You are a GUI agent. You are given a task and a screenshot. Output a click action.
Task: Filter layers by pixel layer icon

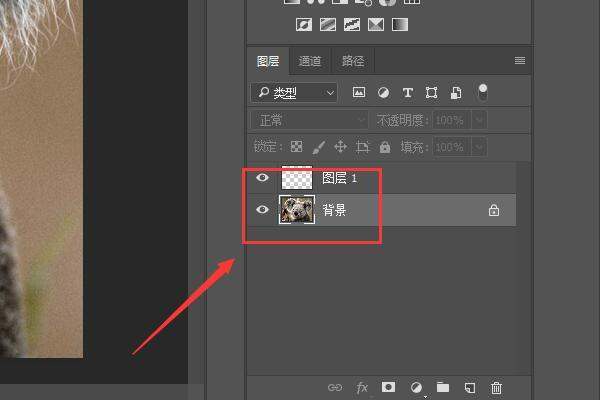tap(359, 93)
